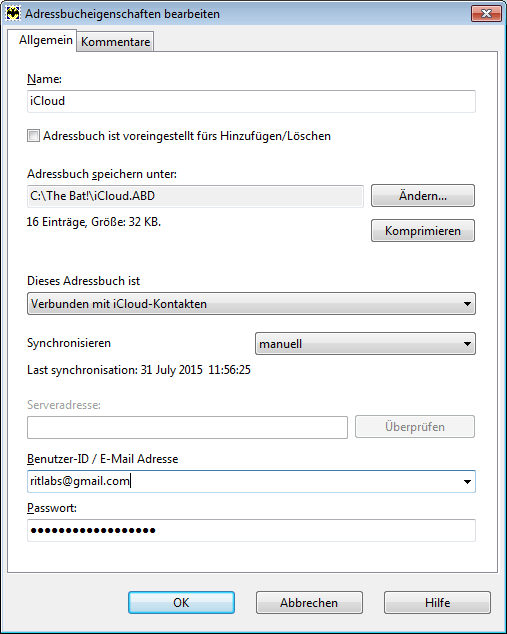The width and height of the screenshot is (507, 634).
Task: Confirm with the OK button
Action: 181,602
